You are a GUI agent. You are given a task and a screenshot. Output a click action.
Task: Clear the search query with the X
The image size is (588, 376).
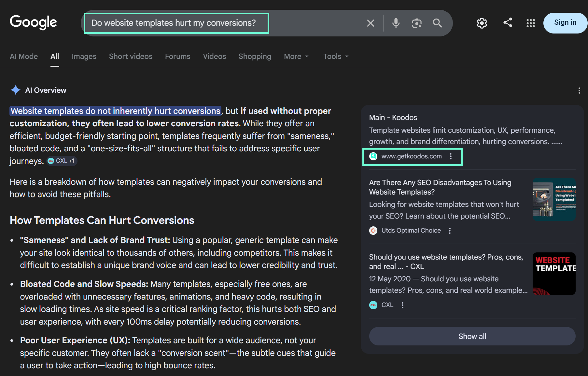point(370,23)
